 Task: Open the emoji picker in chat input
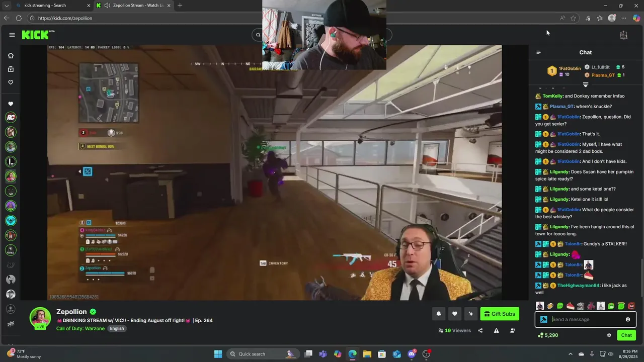click(627, 319)
